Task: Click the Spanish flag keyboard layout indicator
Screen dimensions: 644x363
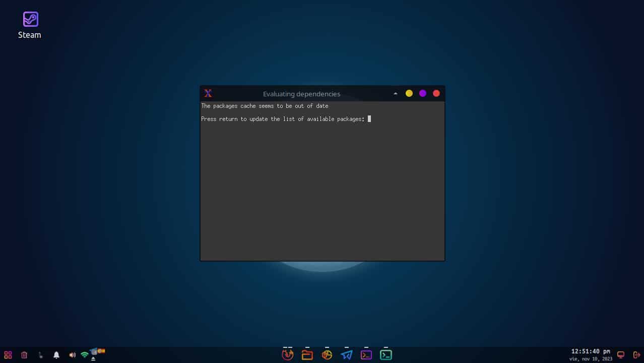Action: click(x=101, y=350)
